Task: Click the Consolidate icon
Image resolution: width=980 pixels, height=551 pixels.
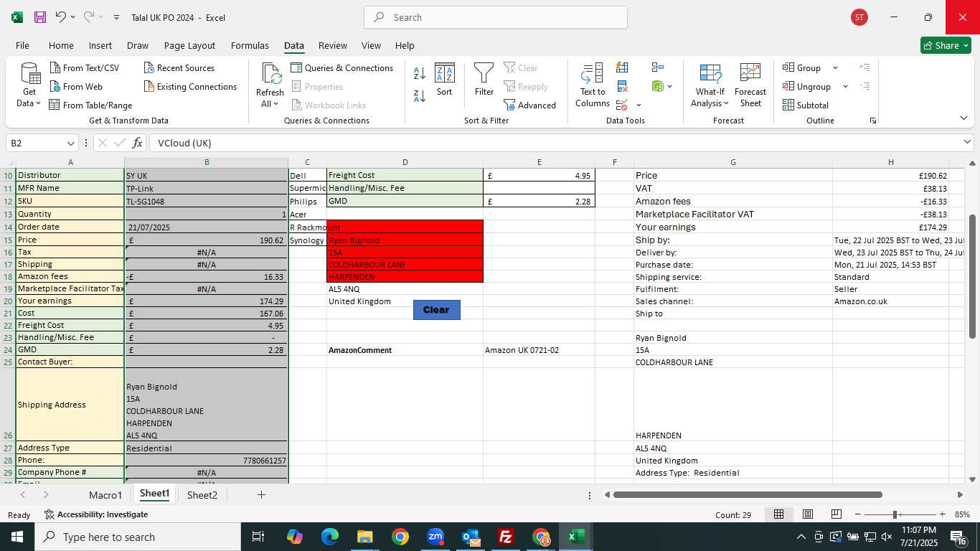Action: [658, 67]
